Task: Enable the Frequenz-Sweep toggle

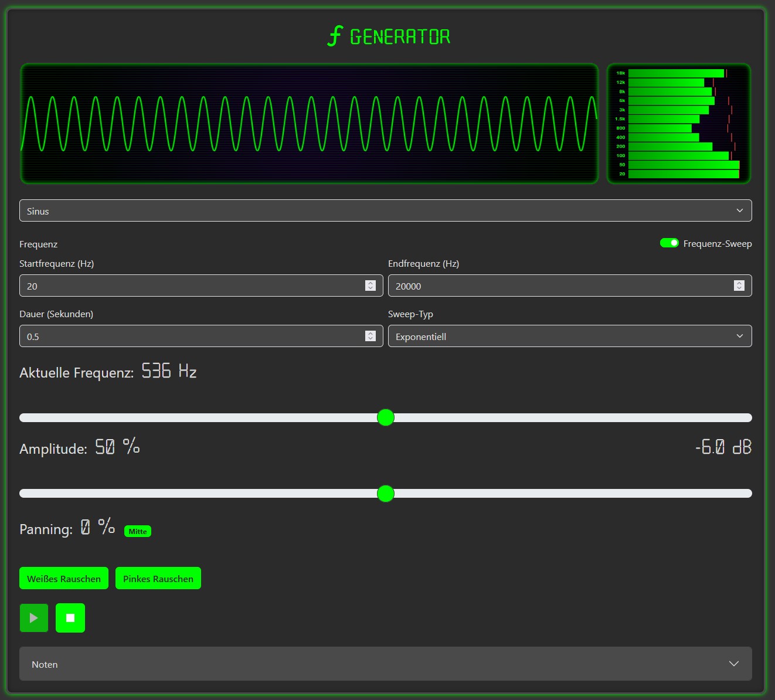Action: (669, 242)
